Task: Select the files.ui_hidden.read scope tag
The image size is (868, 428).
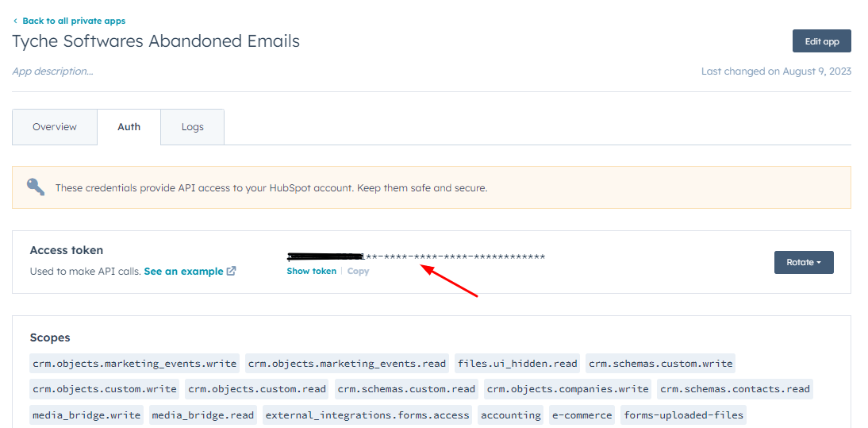Action: [517, 364]
